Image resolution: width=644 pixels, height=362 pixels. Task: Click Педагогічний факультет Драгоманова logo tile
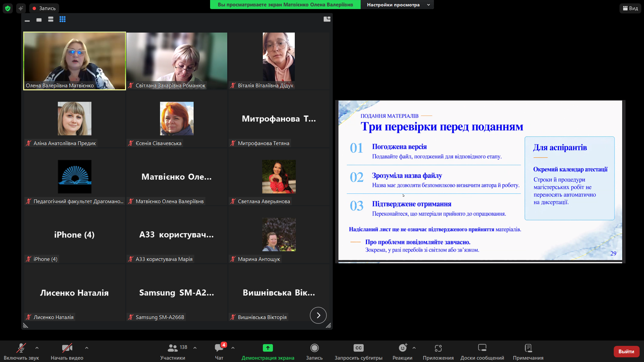(75, 177)
